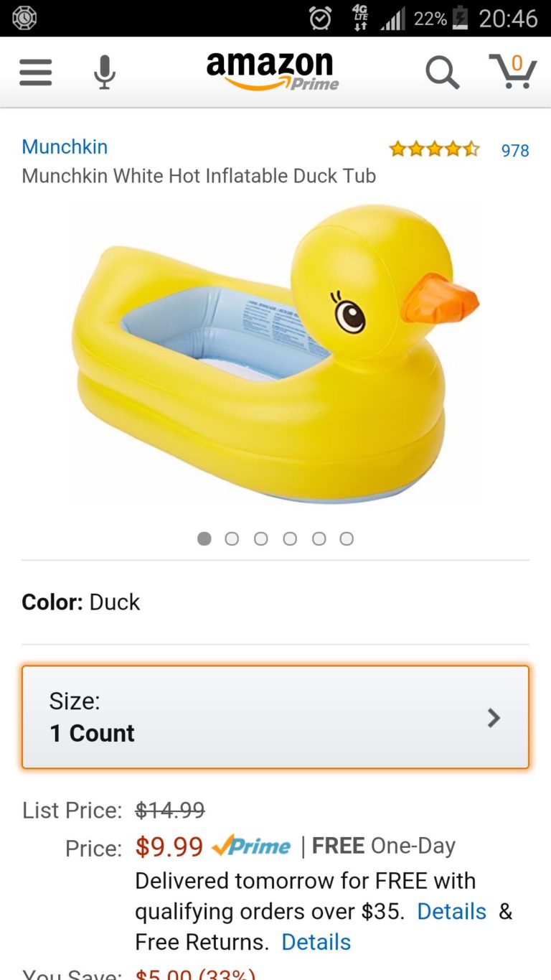The width and height of the screenshot is (551, 980).
Task: Expand the Size 1 Count selector
Action: [275, 717]
